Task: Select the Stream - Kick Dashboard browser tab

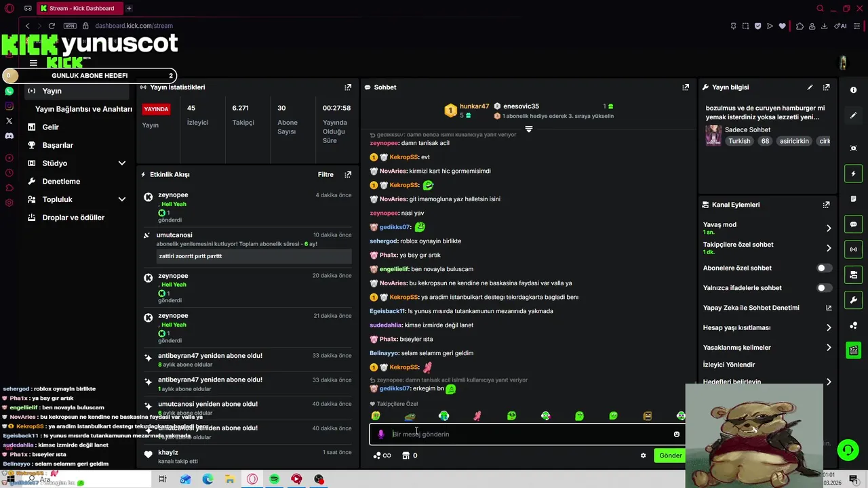Action: [79, 8]
